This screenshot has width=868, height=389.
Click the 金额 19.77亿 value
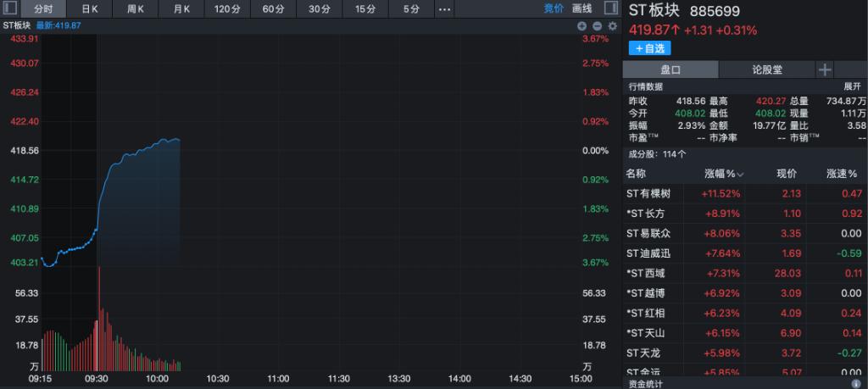point(768,125)
